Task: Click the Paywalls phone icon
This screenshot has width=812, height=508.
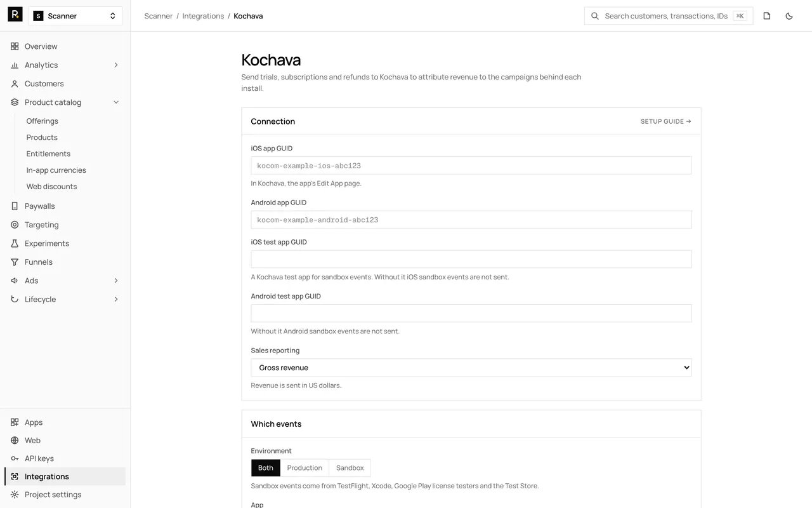Action: [x=15, y=206]
